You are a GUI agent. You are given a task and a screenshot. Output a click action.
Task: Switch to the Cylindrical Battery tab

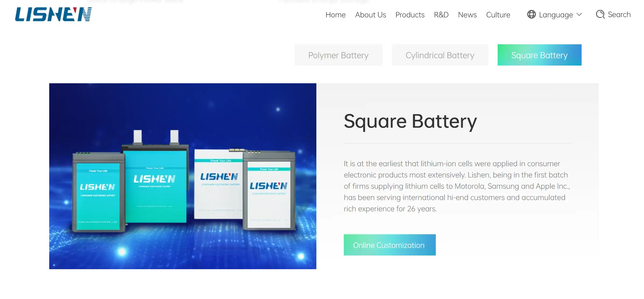point(440,55)
